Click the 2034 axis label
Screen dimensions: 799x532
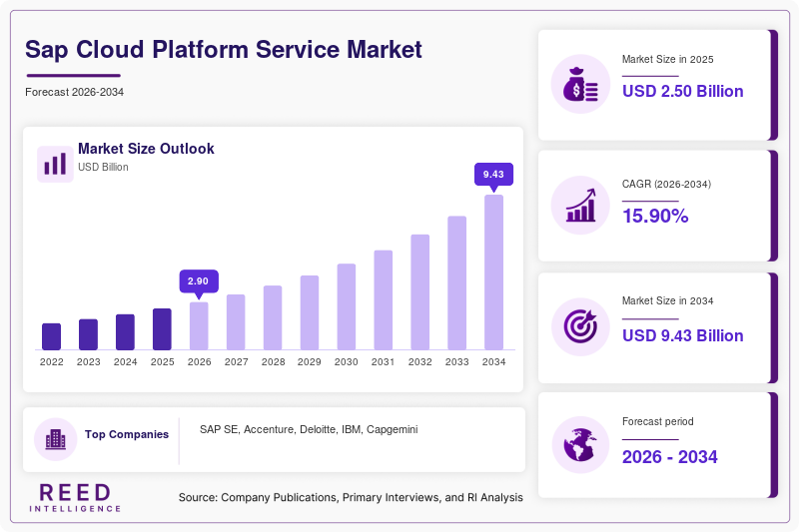point(493,362)
